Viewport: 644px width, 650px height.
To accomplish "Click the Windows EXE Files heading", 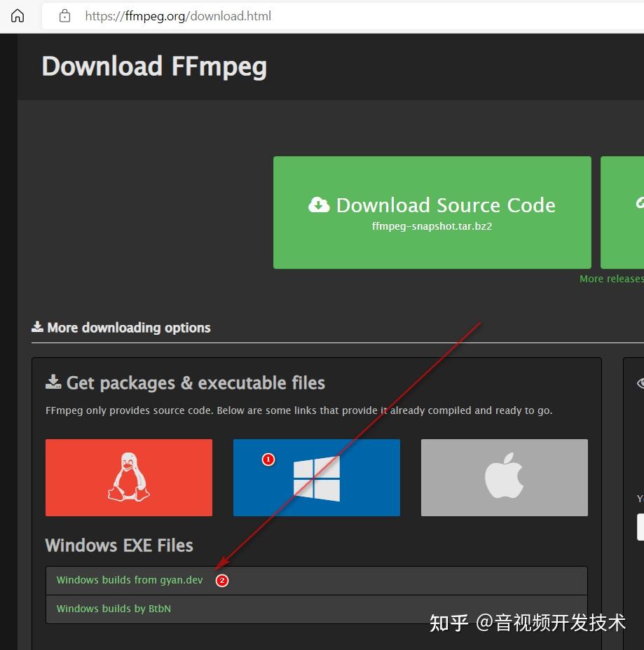I will 119,545.
